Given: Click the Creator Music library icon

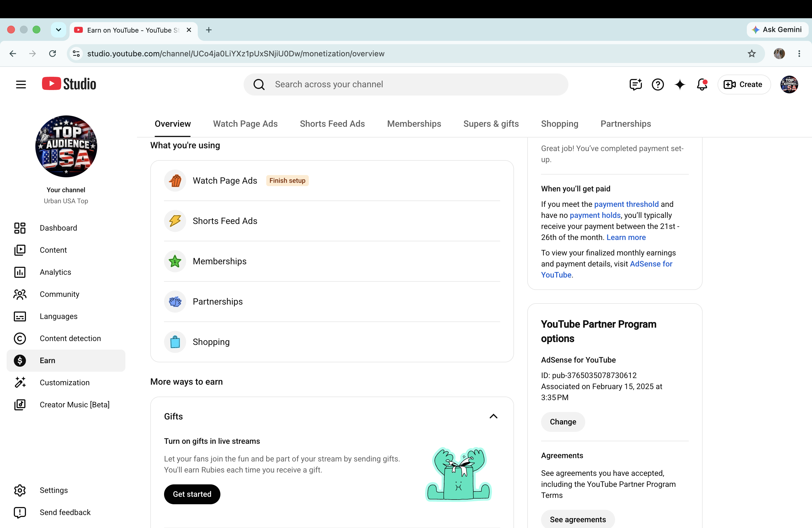Looking at the screenshot, I should [20, 405].
